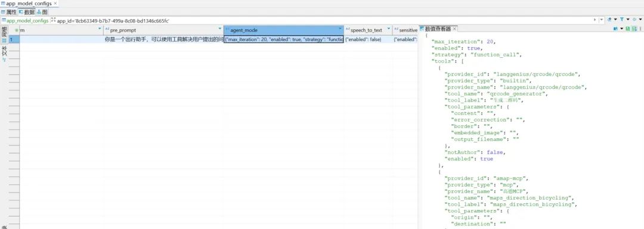Screen dimensions: 644x229
Task: Click the "embedded_image": "" line
Action: (485, 132)
